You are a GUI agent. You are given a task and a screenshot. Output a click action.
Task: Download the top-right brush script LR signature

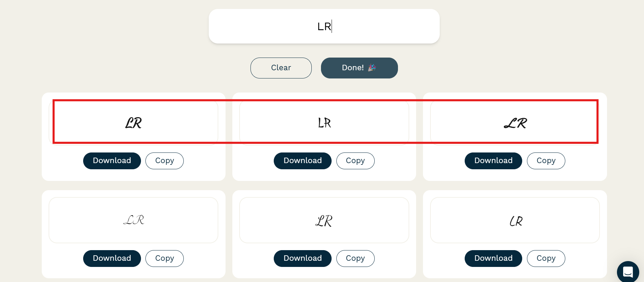point(493,161)
